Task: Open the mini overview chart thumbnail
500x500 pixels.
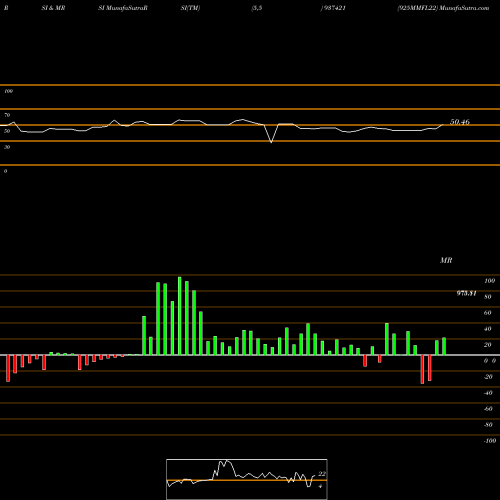Action: (247, 479)
